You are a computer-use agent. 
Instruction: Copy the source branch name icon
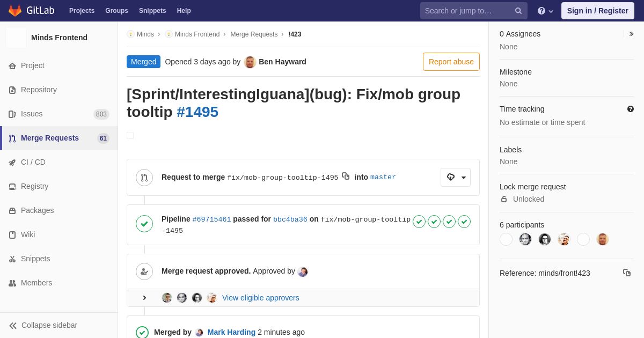346,177
